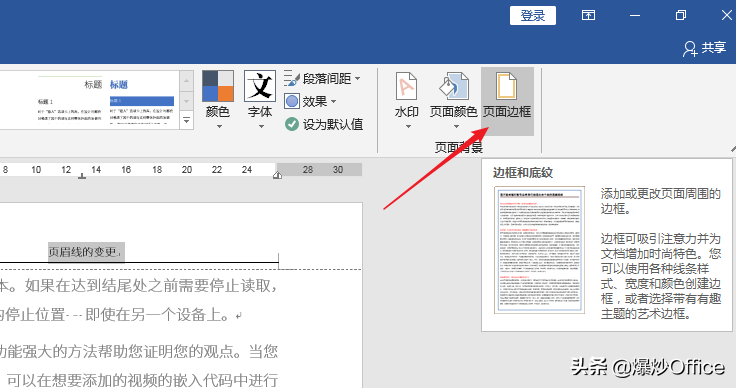Click the text line containing 功能强大的方法帮助您
Screen dimensions: 736x388
[138, 351]
